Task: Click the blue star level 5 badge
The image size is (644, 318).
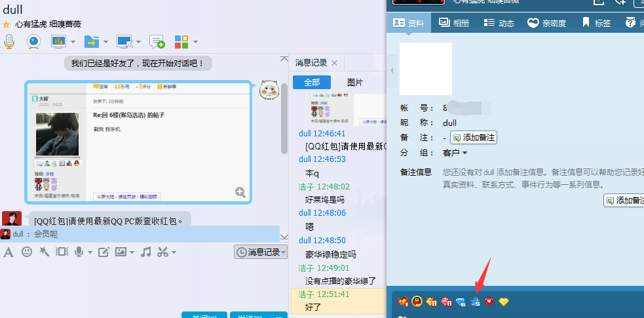Action: pyautogui.click(x=476, y=302)
